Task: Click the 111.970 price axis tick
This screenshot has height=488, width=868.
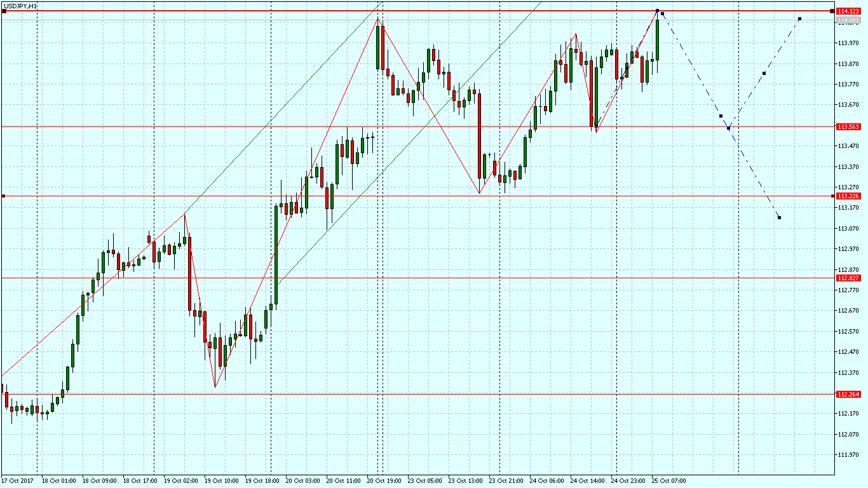Action: tap(848, 455)
